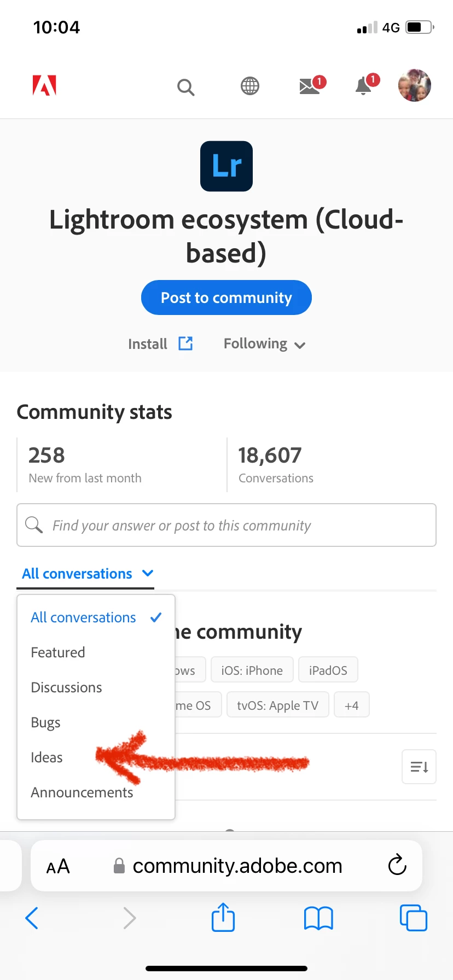Tap the 258 New from last month stat
The image size is (453, 980).
click(85, 464)
